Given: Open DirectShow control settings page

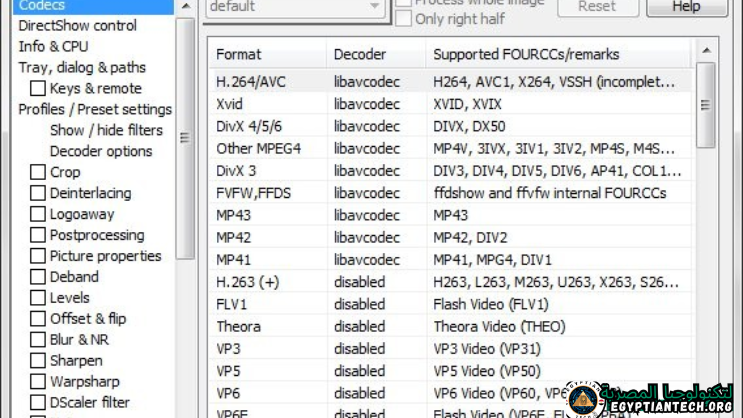Looking at the screenshot, I should [x=77, y=25].
